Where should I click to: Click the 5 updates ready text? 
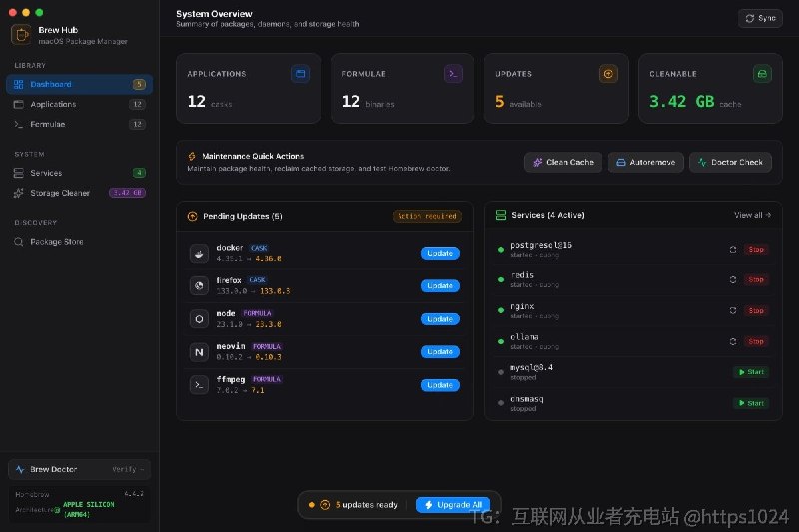[366, 504]
